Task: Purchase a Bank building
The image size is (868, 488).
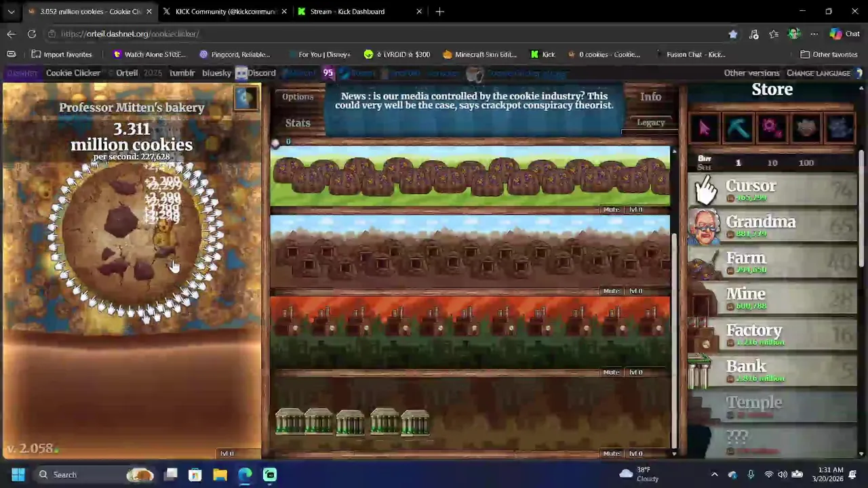Action: click(x=772, y=371)
